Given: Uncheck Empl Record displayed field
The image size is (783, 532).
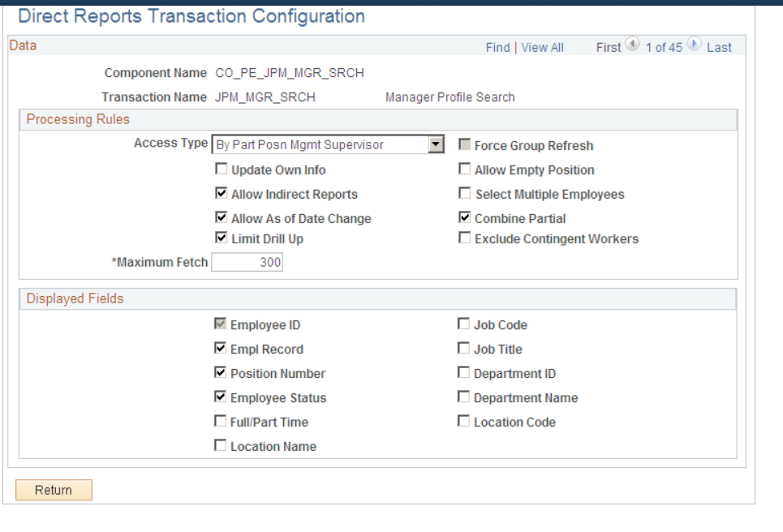Looking at the screenshot, I should tap(220, 349).
